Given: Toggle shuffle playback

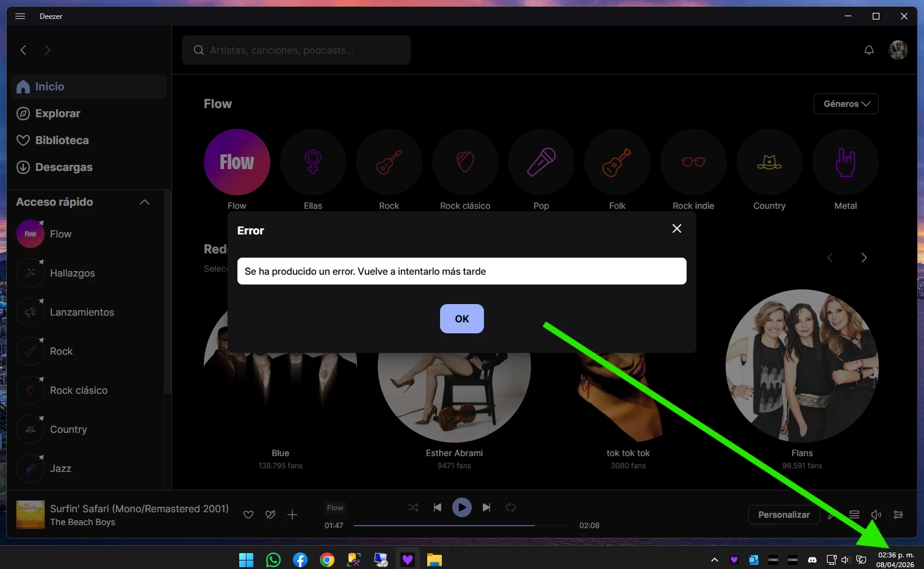Looking at the screenshot, I should click(413, 507).
